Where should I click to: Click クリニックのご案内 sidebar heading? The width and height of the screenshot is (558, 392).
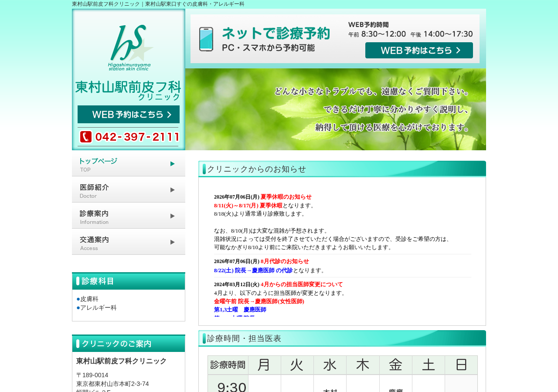click(129, 344)
